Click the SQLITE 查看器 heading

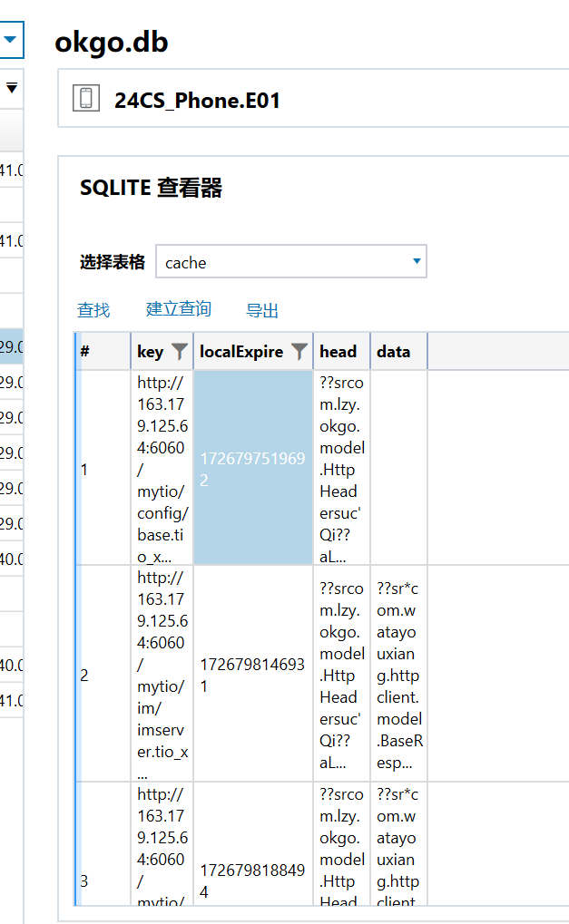coord(151,188)
